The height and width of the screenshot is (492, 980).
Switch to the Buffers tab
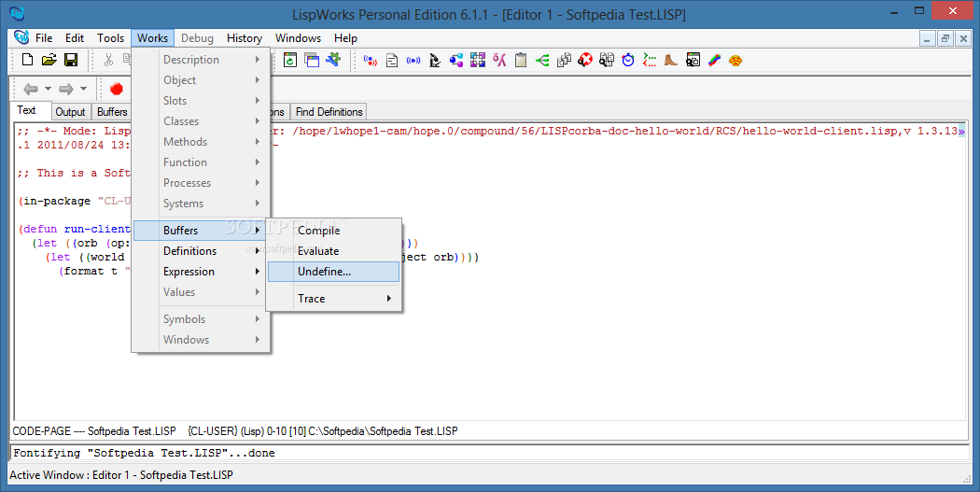point(112,112)
